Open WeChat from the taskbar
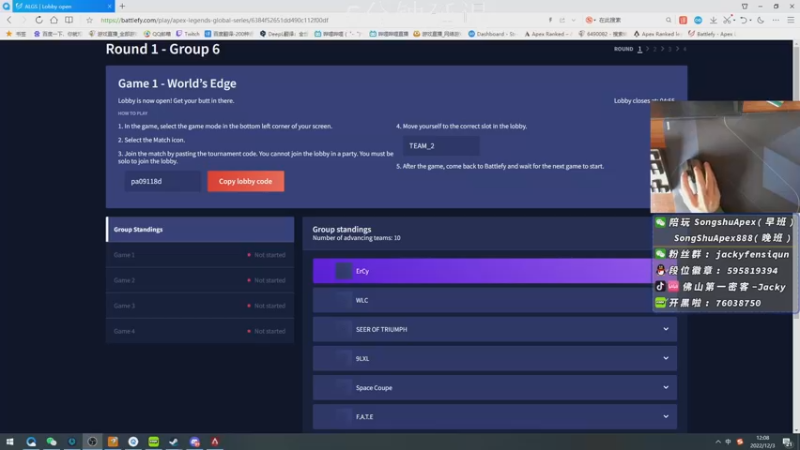 (x=52, y=441)
